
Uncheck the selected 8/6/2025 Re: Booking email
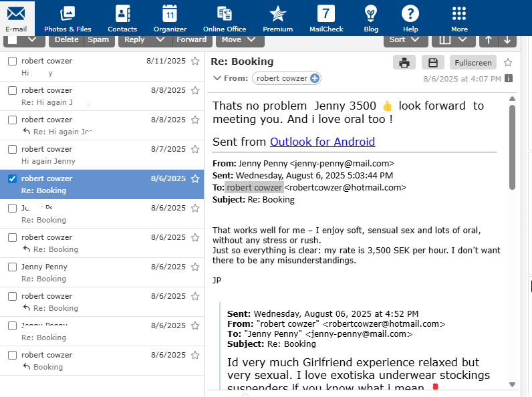click(x=12, y=178)
